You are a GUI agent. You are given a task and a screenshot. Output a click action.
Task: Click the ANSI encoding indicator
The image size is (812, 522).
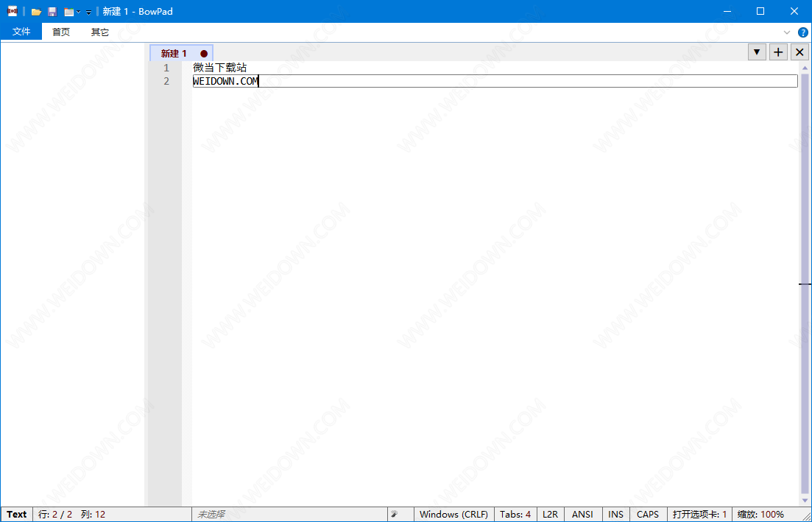[582, 514]
